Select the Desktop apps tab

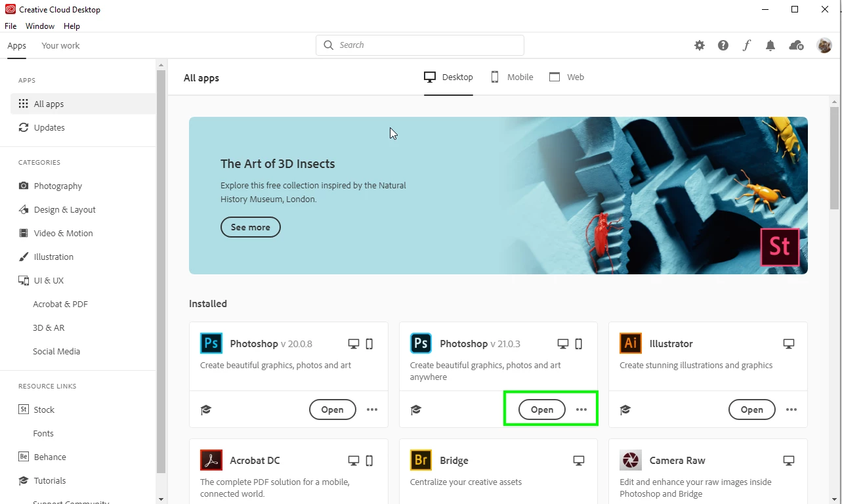448,77
